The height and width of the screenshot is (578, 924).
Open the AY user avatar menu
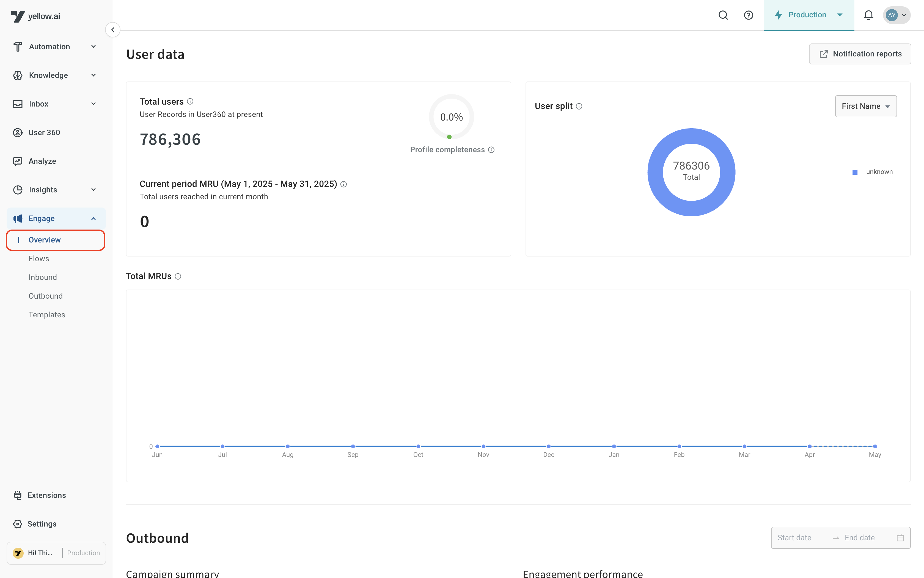897,15
